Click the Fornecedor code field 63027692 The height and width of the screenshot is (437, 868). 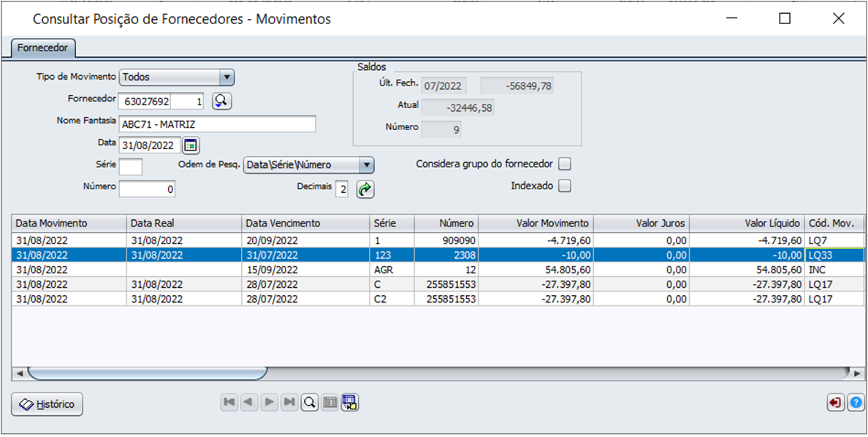point(145,102)
